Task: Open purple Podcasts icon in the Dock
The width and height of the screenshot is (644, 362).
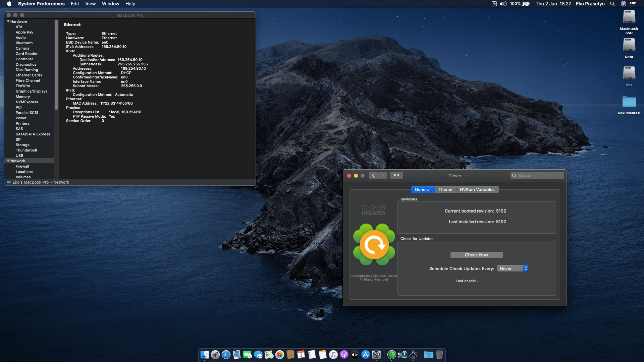Action: (344, 355)
